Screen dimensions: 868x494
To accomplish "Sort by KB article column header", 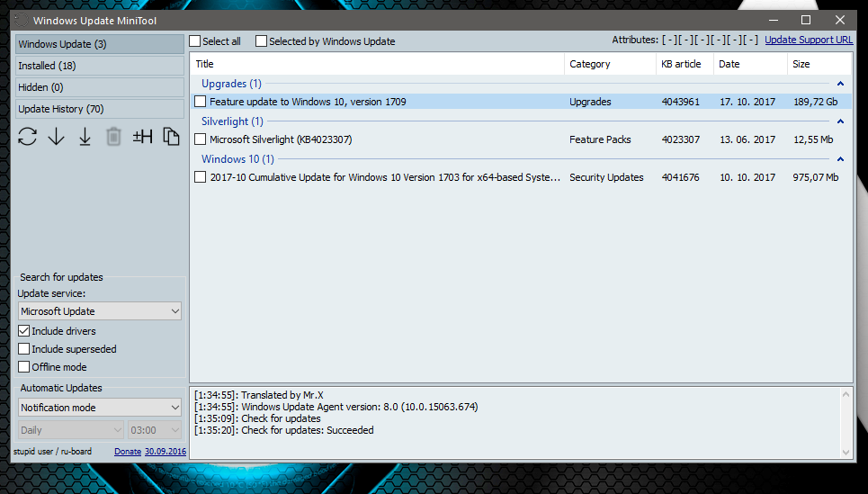I will pyautogui.click(x=685, y=64).
